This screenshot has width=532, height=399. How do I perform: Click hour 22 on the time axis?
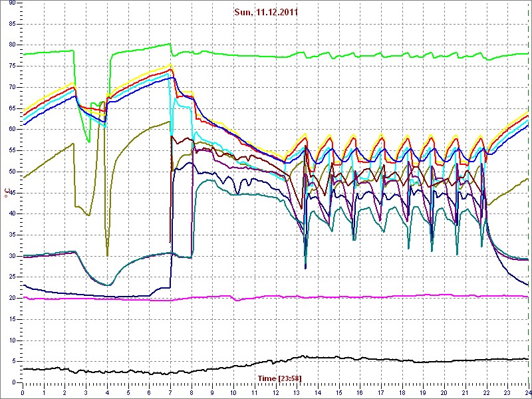click(487, 392)
